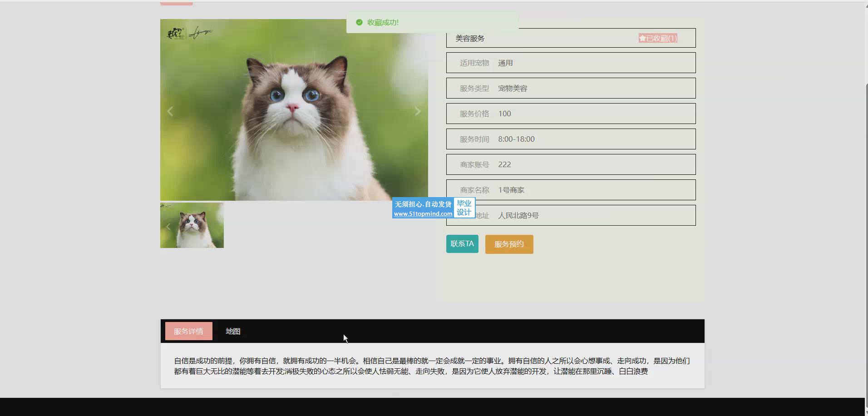Screen dimensions: 868x416
Task: Switch to the 地图 tab
Action: [x=233, y=331]
